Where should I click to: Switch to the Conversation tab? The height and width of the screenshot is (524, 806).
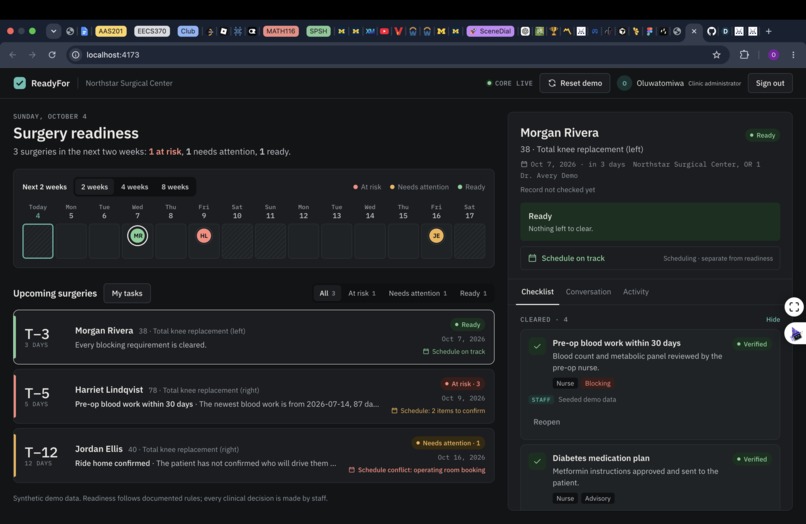588,292
